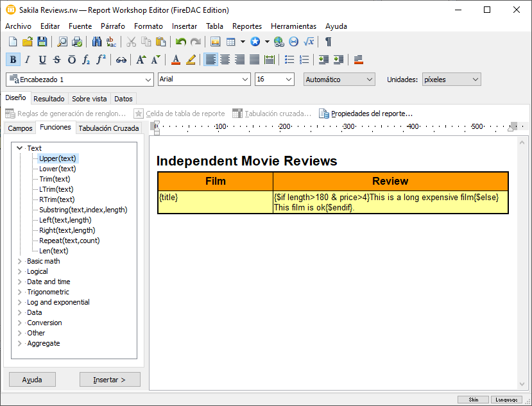Viewport: 532px width, 406px height.
Task: Insert a picture using the image icon
Action: click(216, 42)
